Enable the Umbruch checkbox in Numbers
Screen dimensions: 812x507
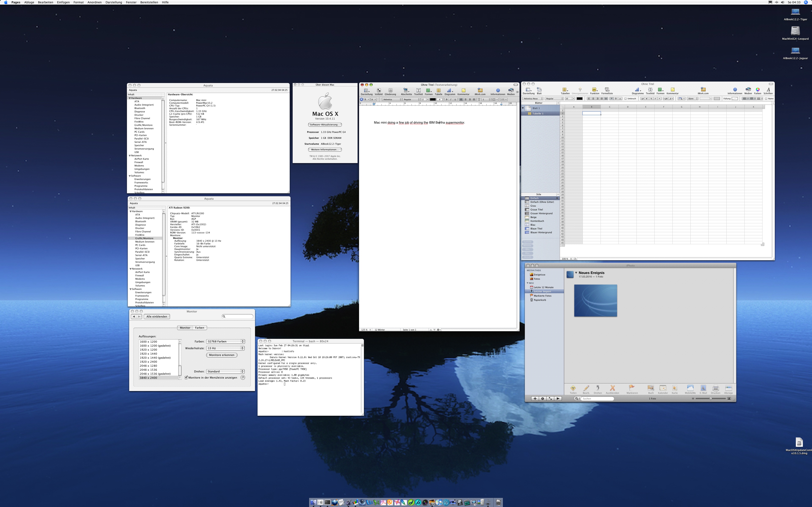(x=625, y=99)
